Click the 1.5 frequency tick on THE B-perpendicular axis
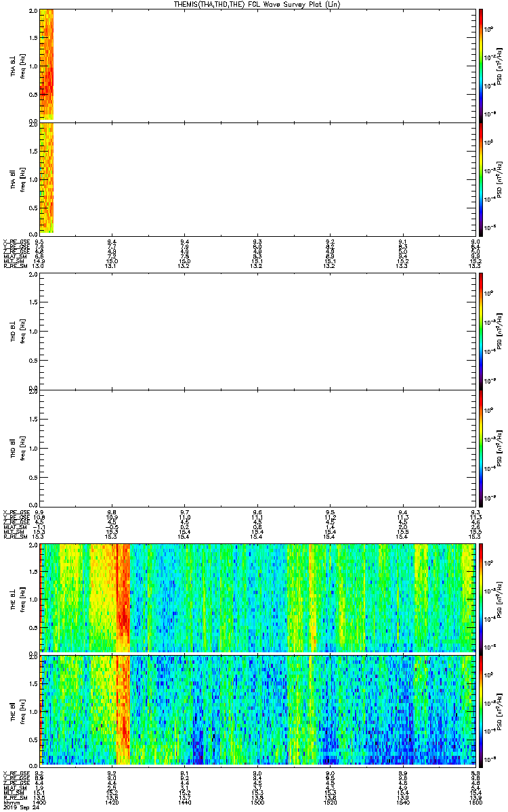Viewport: 508px width, 812px height. (x=34, y=570)
